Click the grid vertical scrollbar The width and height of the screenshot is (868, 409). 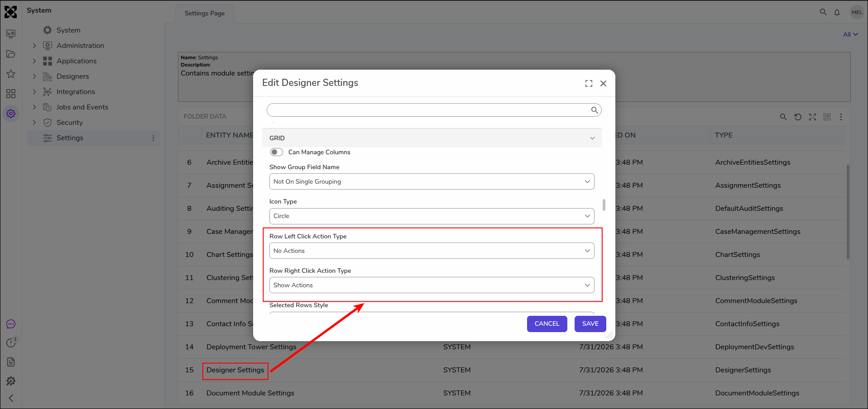coord(848,212)
